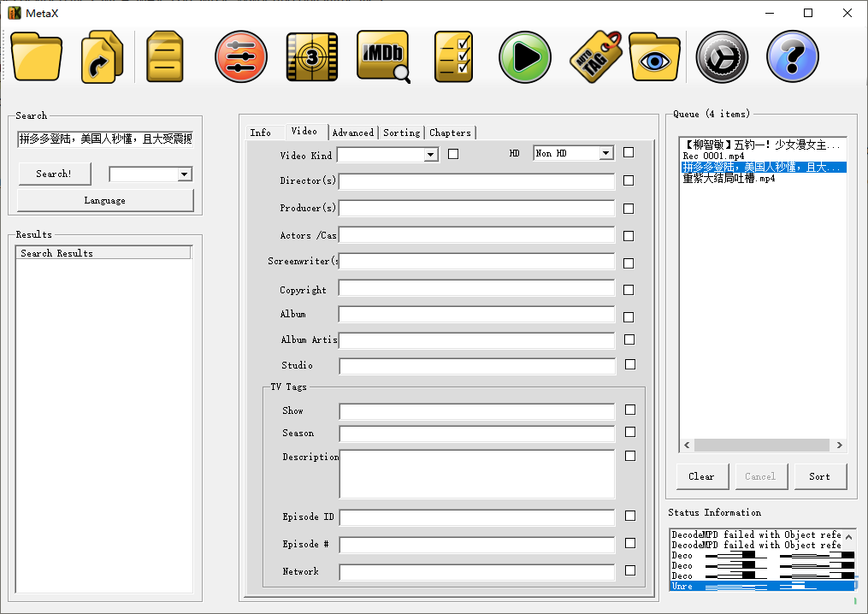Click the Clear queue button
Screen dimensions: 868x614
coord(701,476)
